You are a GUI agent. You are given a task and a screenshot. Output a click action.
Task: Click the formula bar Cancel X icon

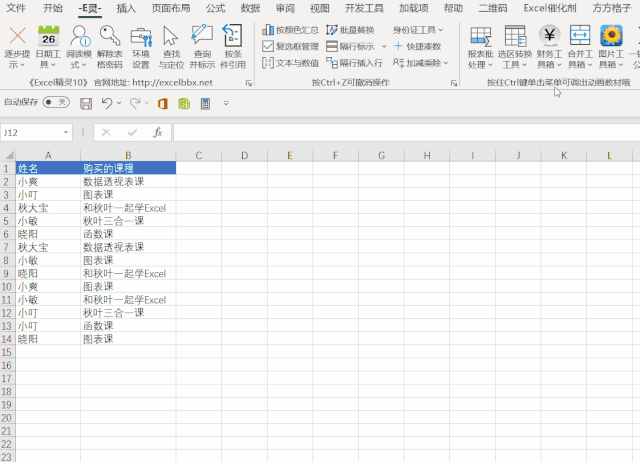(x=107, y=132)
